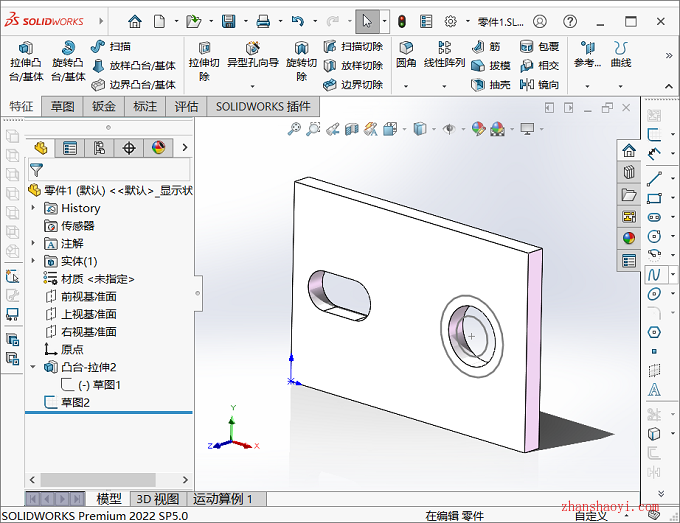Switch to the 运动算例 1 bottom tab
Viewport: 680px width, 523px height.
[x=222, y=499]
